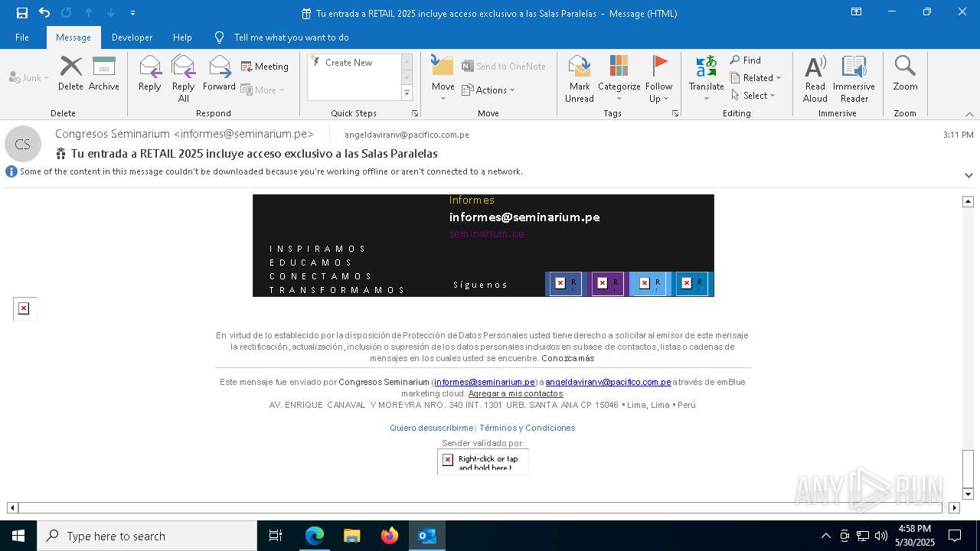Click the angeldaviranv@pacifico.com.pe link
Screen dimensions: 980x551
[608, 382]
